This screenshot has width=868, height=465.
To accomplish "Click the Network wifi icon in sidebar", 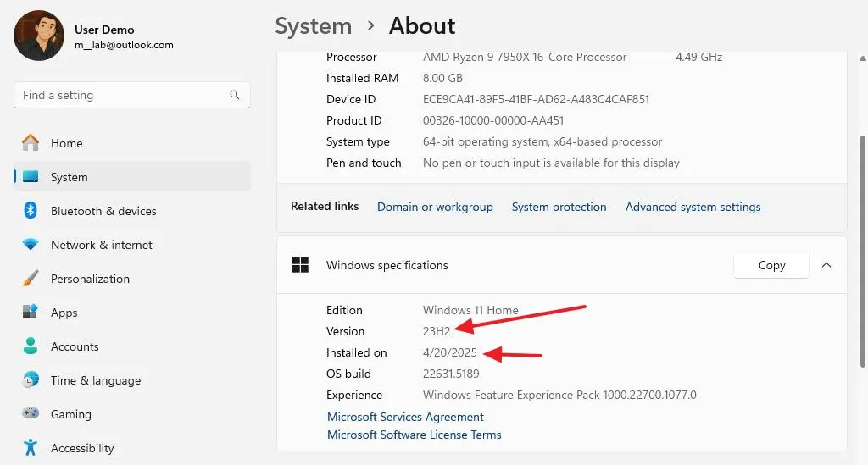I will click(x=31, y=245).
